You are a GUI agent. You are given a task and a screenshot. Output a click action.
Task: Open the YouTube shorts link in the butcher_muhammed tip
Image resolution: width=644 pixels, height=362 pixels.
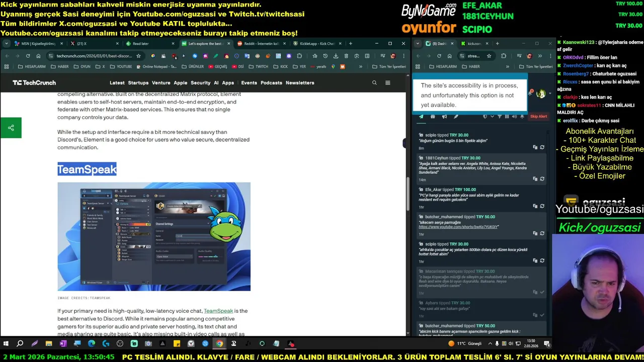tap(458, 227)
